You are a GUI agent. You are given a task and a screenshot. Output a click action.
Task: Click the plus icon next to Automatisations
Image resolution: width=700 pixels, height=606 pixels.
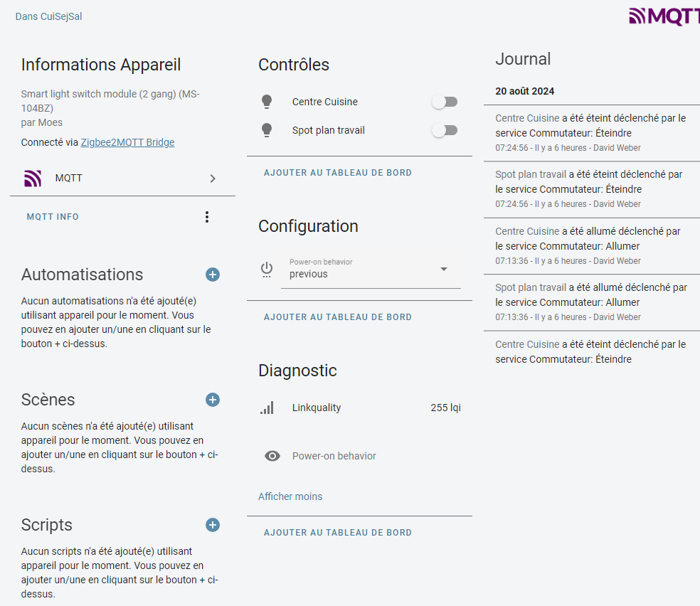click(213, 275)
